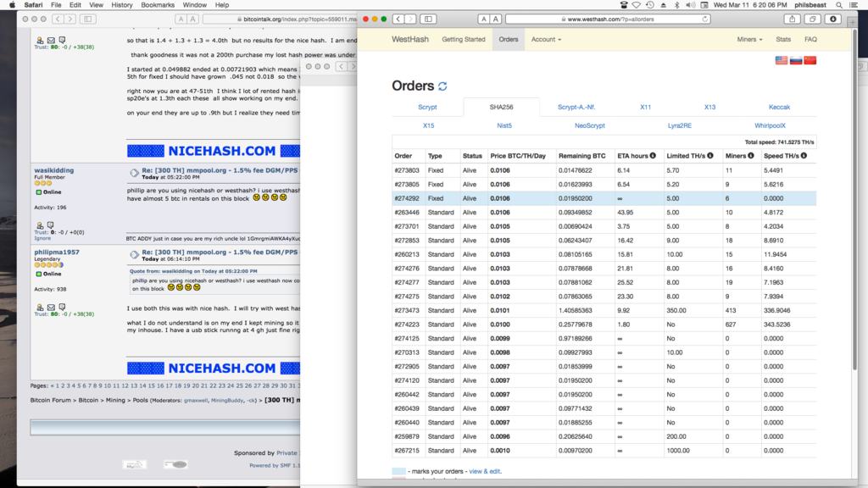The image size is (868, 488).
Task: Open the Wi-Fi status menu
Action: tap(636, 5)
